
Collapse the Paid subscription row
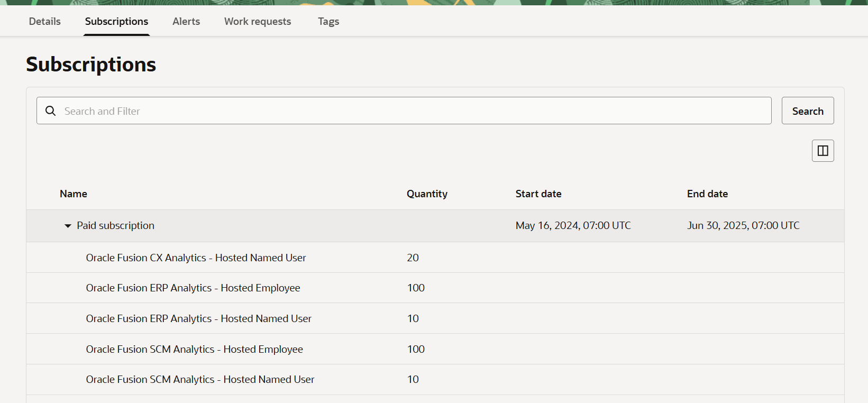coord(68,226)
